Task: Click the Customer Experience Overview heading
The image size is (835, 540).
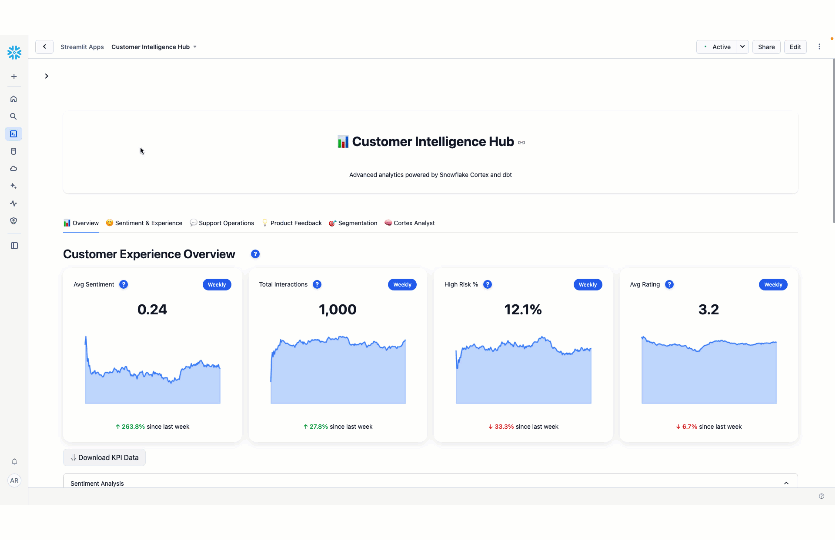Action: point(149,254)
